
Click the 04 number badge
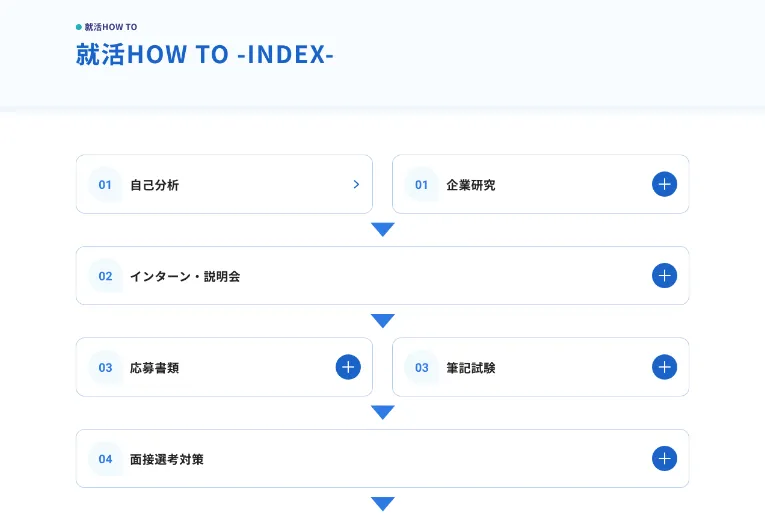tap(105, 460)
